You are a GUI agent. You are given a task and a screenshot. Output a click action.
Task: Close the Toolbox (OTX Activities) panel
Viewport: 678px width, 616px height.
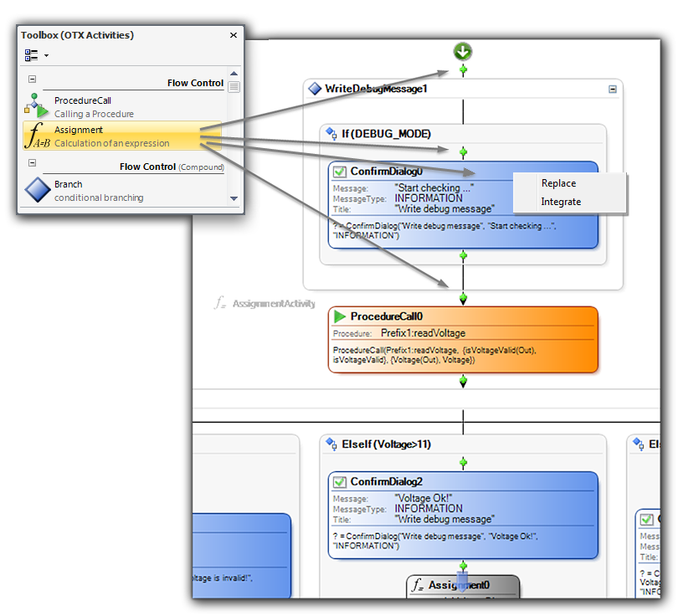234,35
